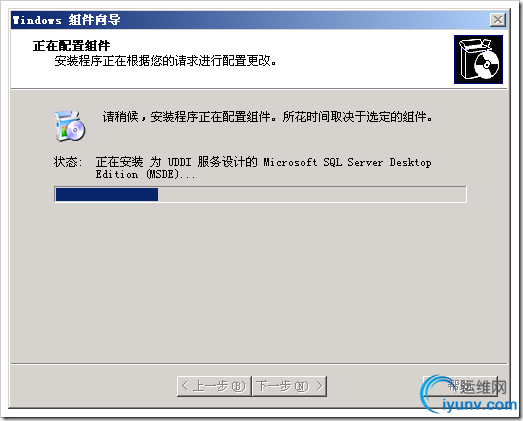
Task: Click the UDDI 服务设计的 text in status
Action: (212, 162)
